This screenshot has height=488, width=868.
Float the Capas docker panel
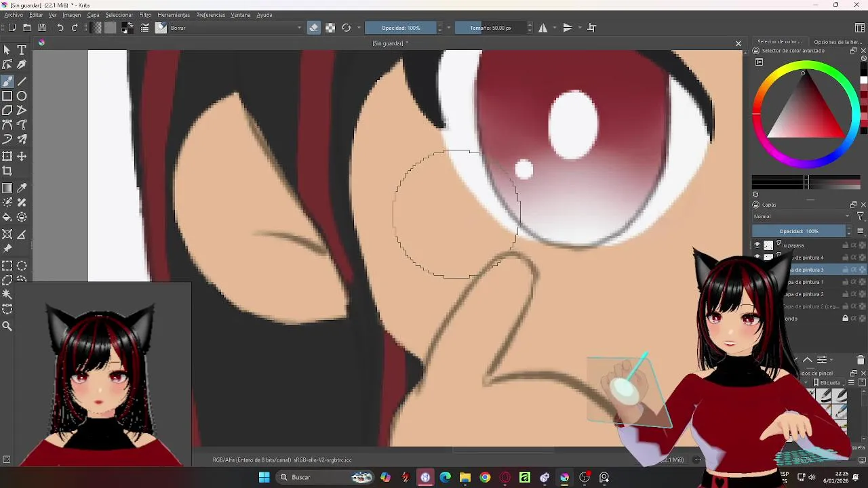click(x=854, y=205)
